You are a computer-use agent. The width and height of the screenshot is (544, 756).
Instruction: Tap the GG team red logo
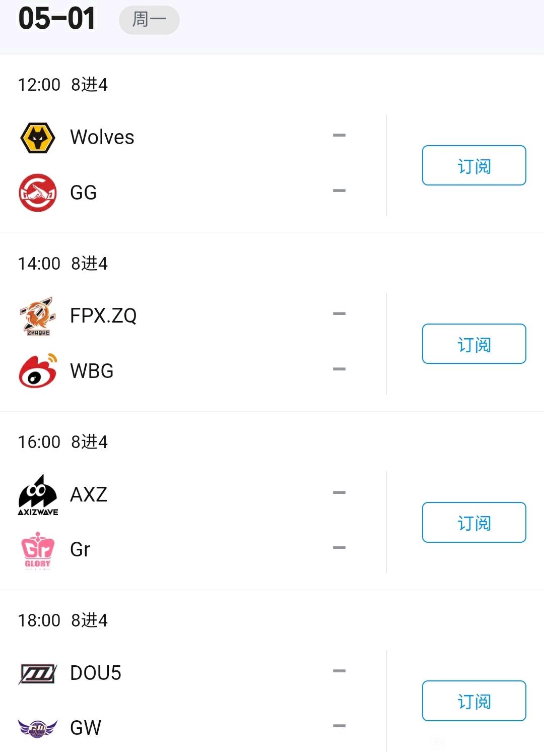(x=38, y=193)
